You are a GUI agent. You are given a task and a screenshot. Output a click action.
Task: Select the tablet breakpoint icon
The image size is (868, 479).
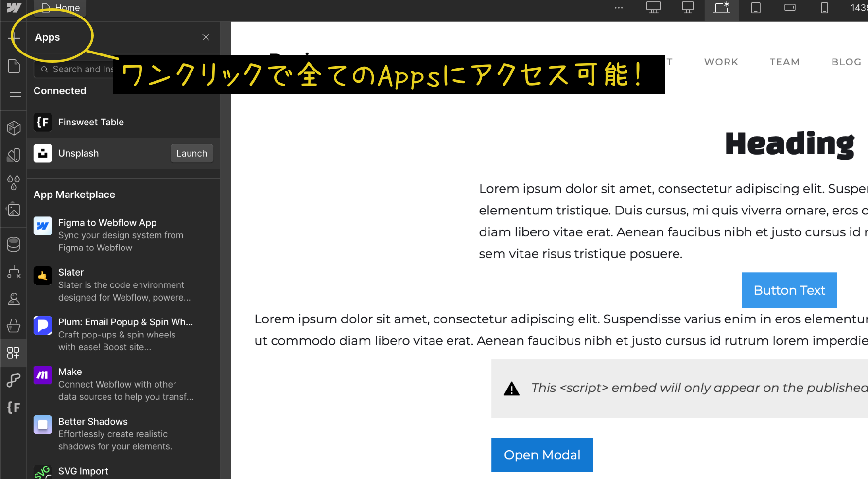[756, 8]
